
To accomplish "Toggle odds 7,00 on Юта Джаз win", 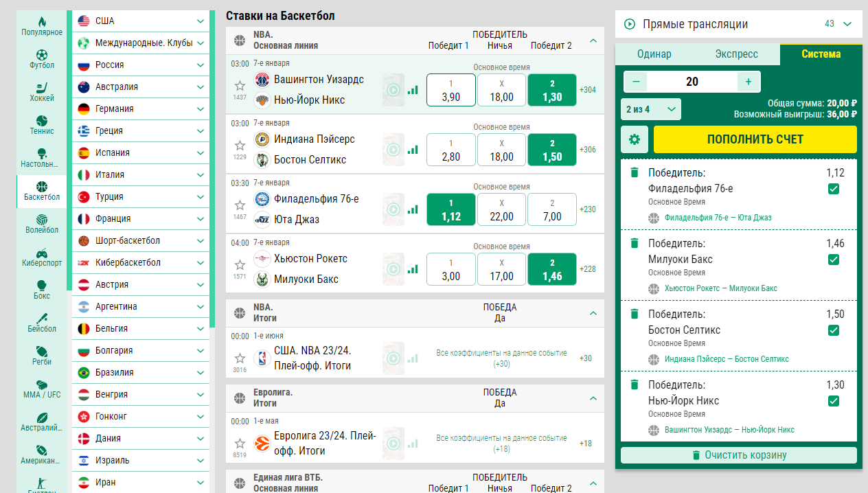I will coord(552,209).
